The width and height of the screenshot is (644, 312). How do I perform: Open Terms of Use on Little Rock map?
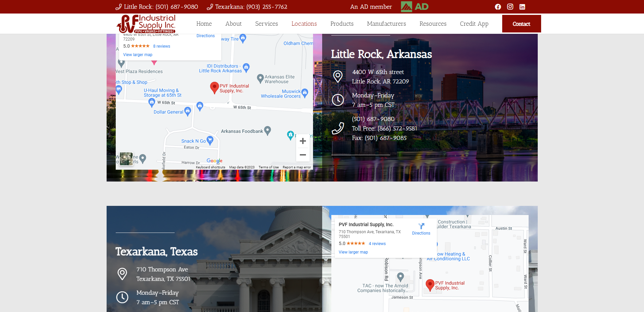[x=269, y=167]
